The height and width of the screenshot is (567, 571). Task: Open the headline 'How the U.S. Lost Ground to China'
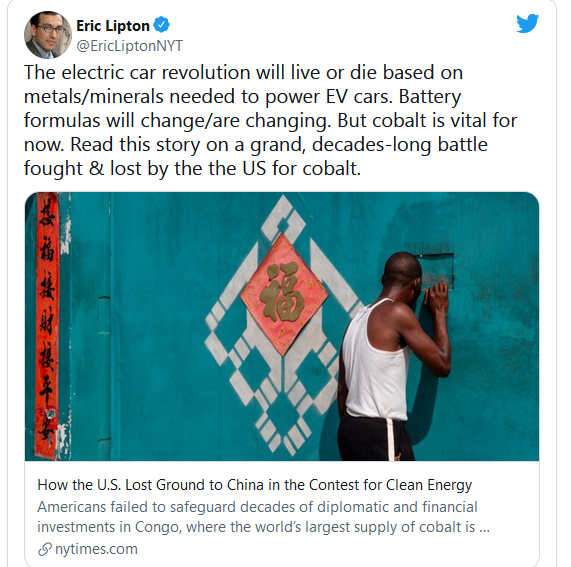255,485
